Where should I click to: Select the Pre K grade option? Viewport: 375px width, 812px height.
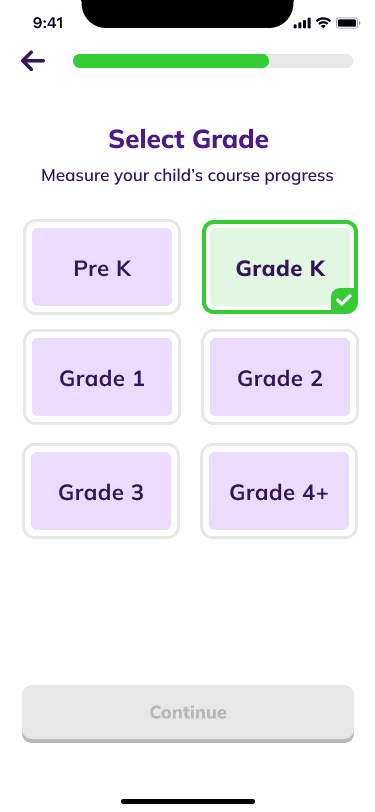(102, 267)
